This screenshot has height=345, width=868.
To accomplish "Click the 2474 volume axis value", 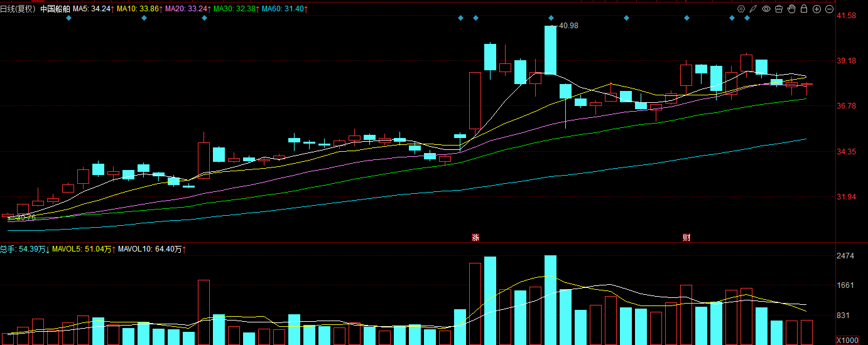I will point(846,256).
